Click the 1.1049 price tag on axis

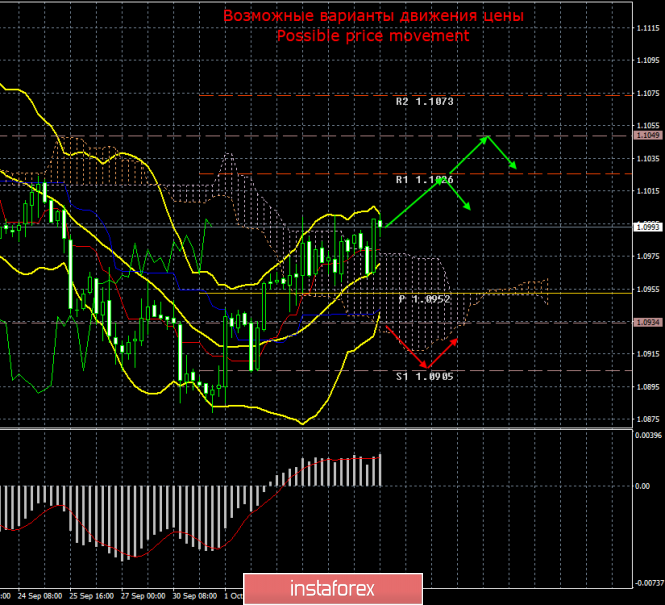[x=648, y=135]
